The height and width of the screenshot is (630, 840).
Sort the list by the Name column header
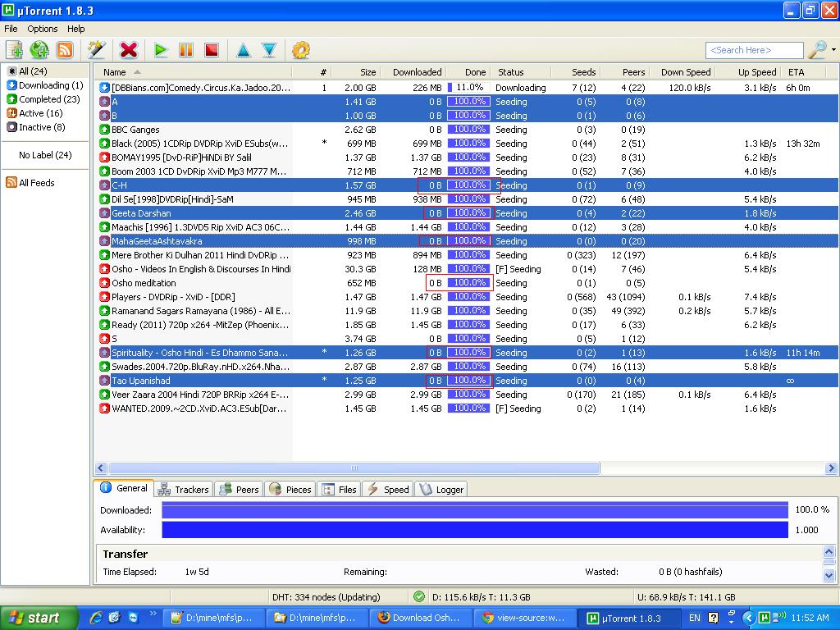point(115,72)
